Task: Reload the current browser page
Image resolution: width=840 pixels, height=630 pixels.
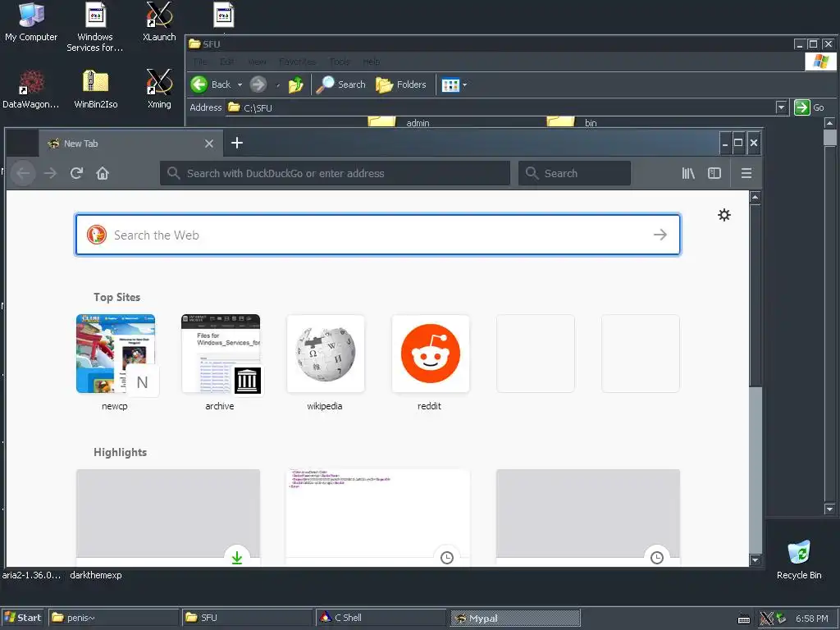Action: (76, 173)
